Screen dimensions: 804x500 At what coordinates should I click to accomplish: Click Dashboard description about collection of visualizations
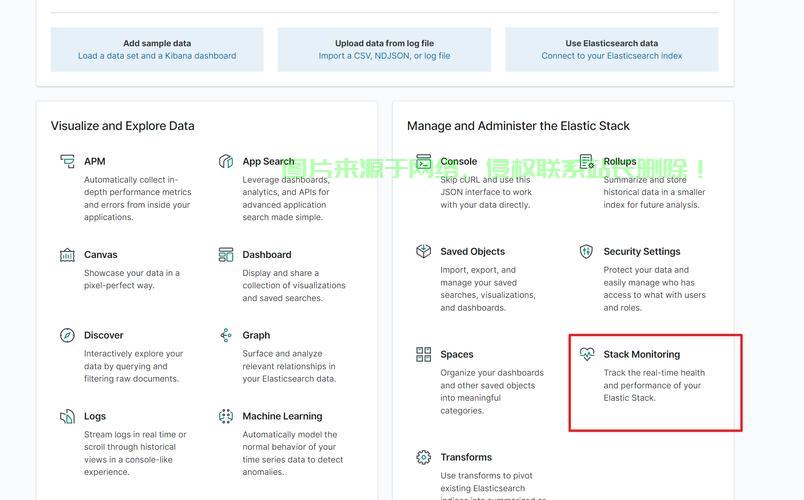point(294,286)
